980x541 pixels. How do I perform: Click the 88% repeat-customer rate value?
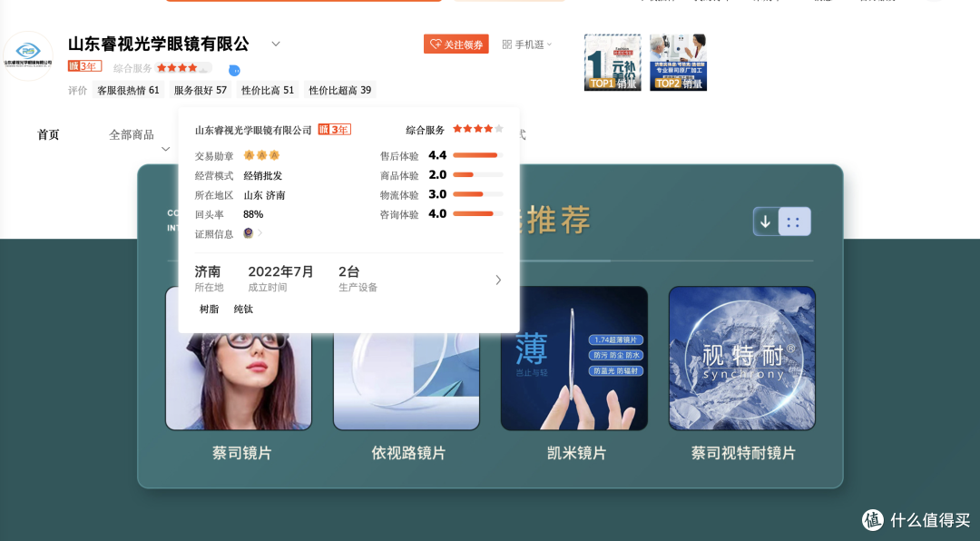253,214
